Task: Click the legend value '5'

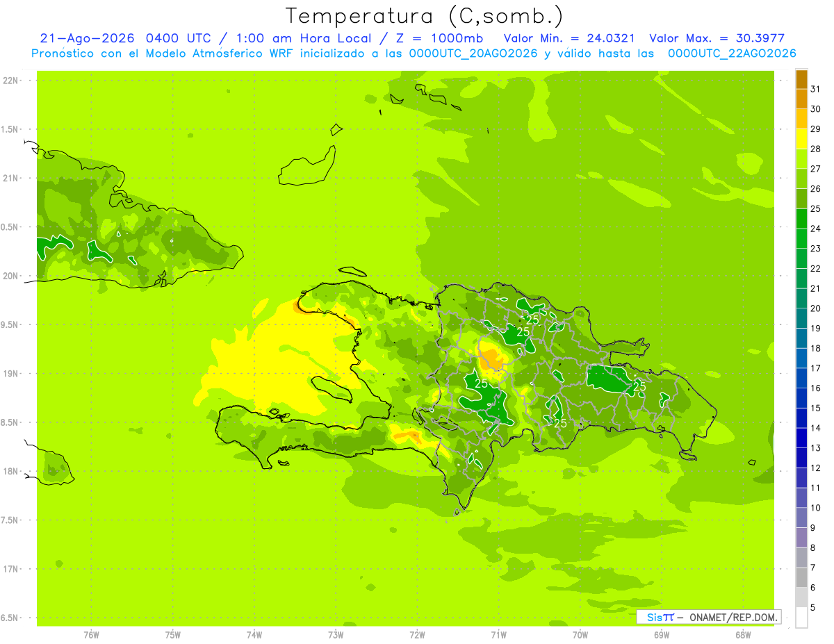Action: pos(813,608)
